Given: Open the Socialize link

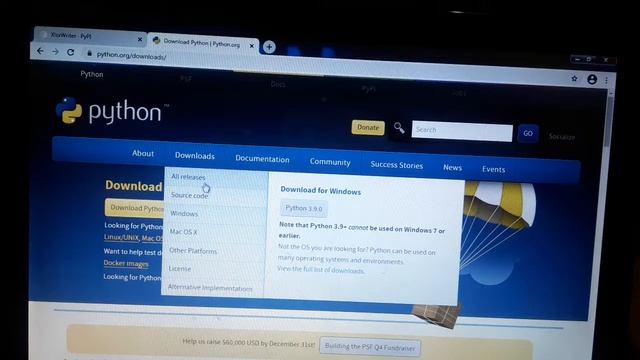Looking at the screenshot, I should 562,137.
